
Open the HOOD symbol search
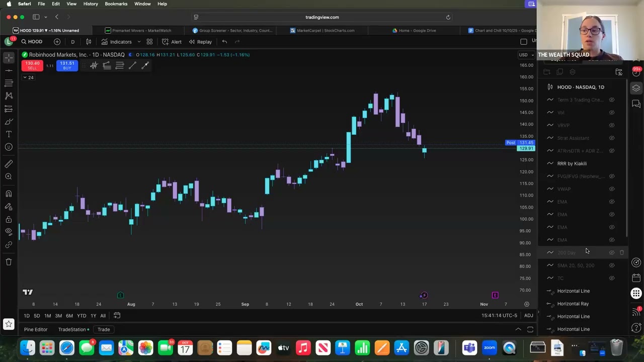(32, 42)
